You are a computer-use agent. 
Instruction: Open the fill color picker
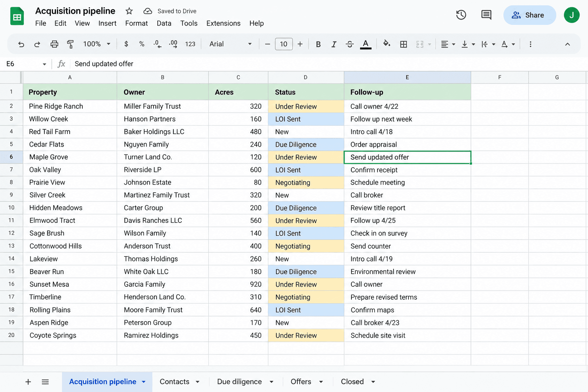coord(387,44)
